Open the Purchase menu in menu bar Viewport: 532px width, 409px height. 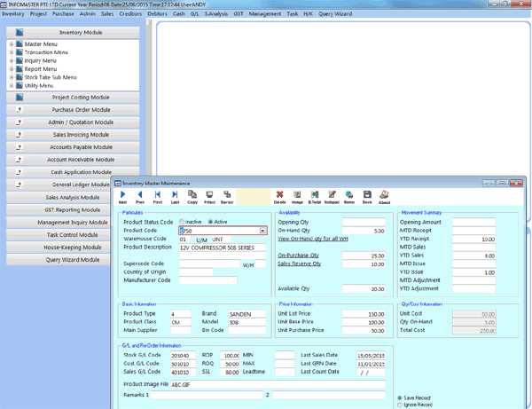tap(63, 14)
